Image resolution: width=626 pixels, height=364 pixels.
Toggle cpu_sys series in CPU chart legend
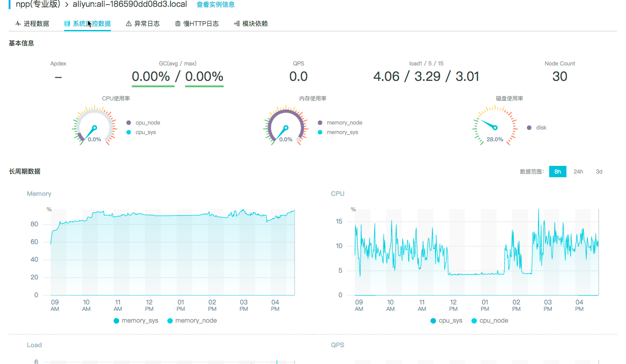(446, 321)
